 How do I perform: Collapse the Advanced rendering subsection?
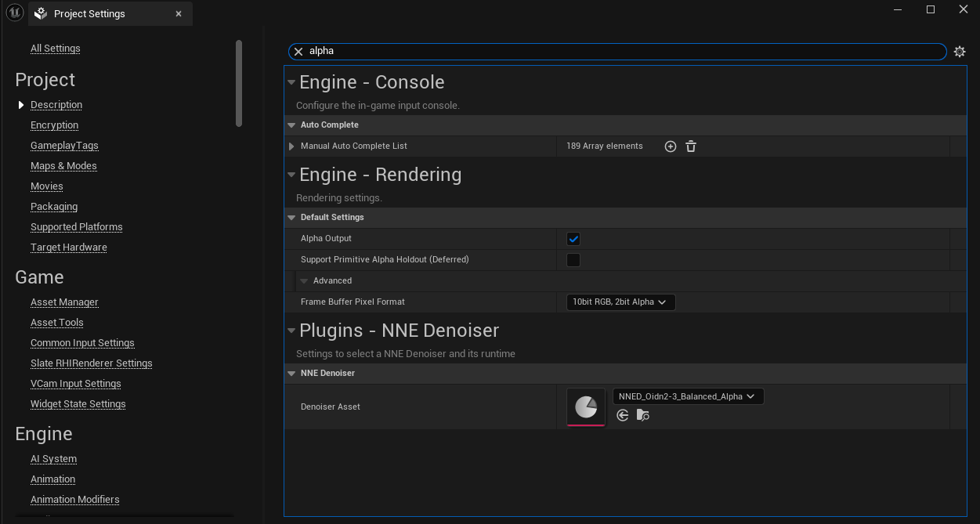coord(305,281)
